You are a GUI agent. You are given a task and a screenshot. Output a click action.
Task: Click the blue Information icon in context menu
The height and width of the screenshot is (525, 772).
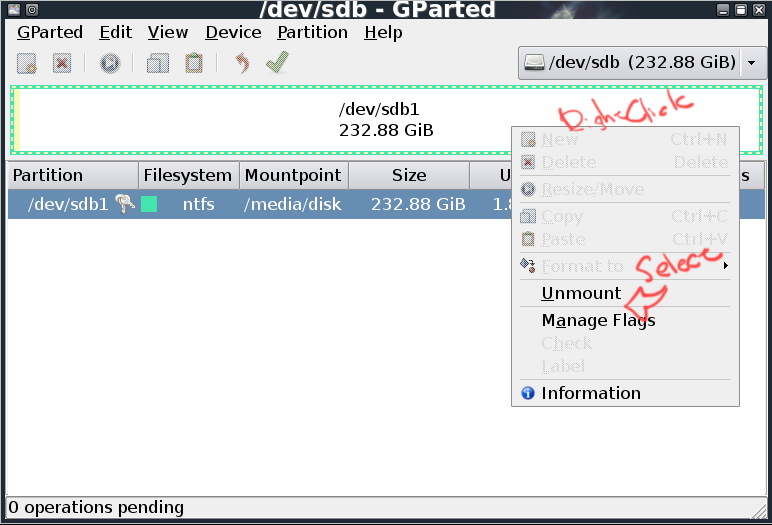pyautogui.click(x=528, y=393)
